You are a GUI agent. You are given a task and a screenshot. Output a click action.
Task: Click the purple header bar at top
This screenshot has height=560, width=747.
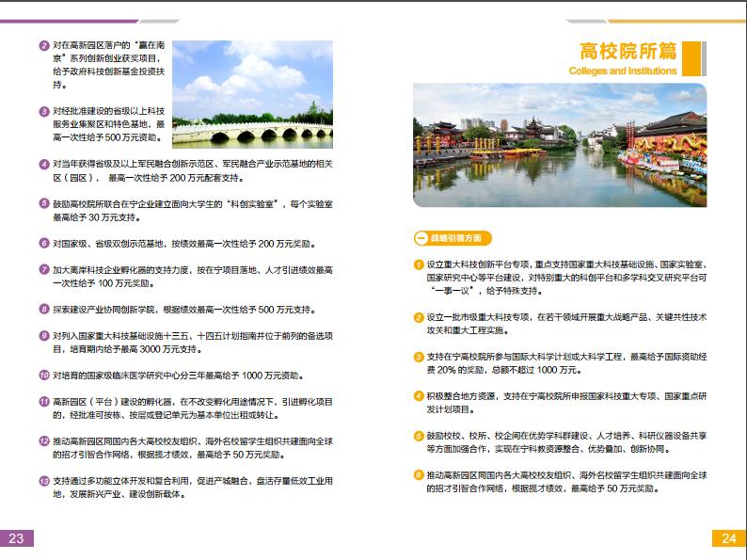pos(69,21)
